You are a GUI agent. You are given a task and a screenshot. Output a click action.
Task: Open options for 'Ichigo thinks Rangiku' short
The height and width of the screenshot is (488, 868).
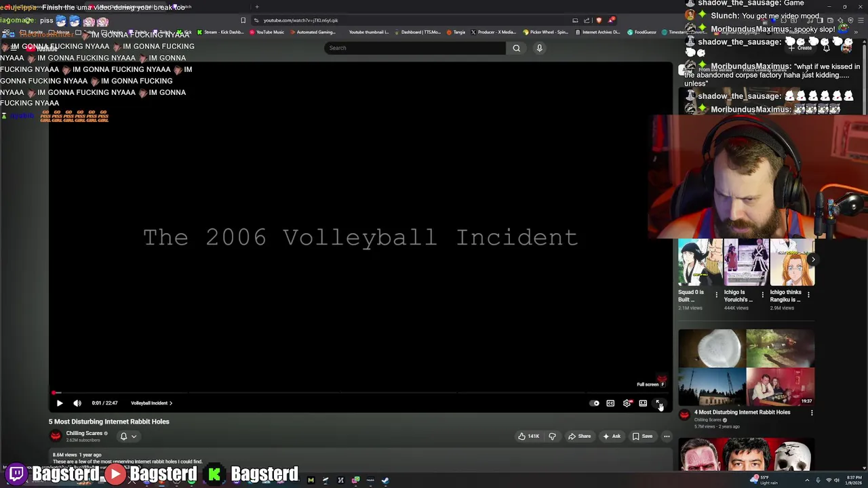click(x=808, y=296)
